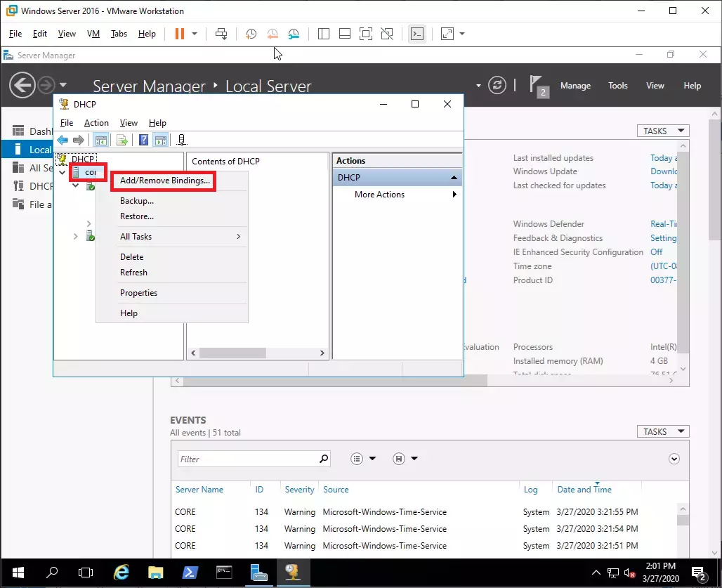Sort events by Severity column
The height and width of the screenshot is (588, 722).
click(299, 490)
